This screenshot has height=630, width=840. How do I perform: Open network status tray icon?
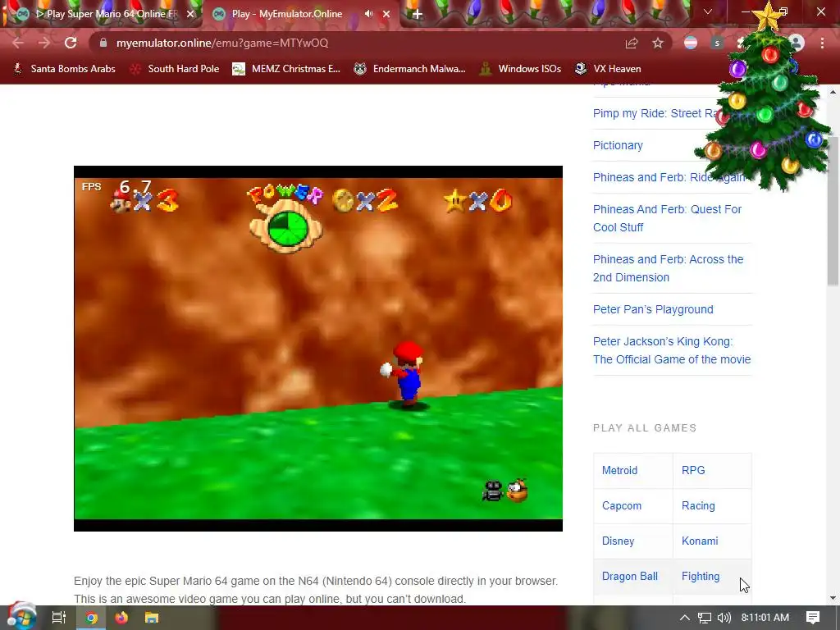(705, 618)
